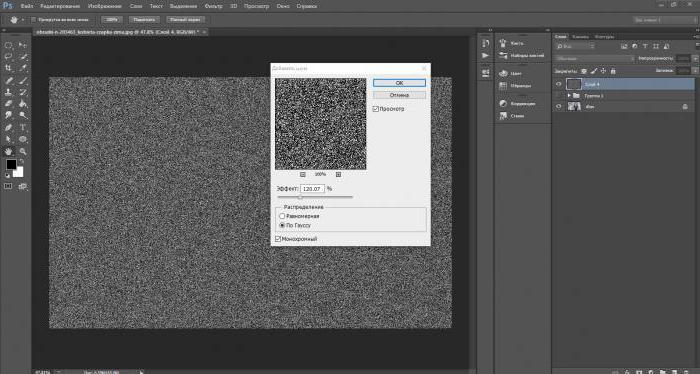
Task: Select the Type tool
Action: [x=23, y=127]
